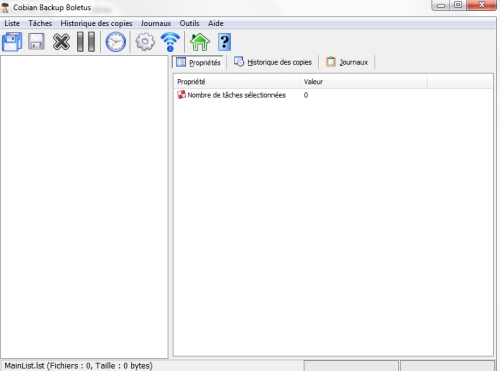Open the Tâches menu
This screenshot has height=371, width=500.
pyautogui.click(x=40, y=23)
